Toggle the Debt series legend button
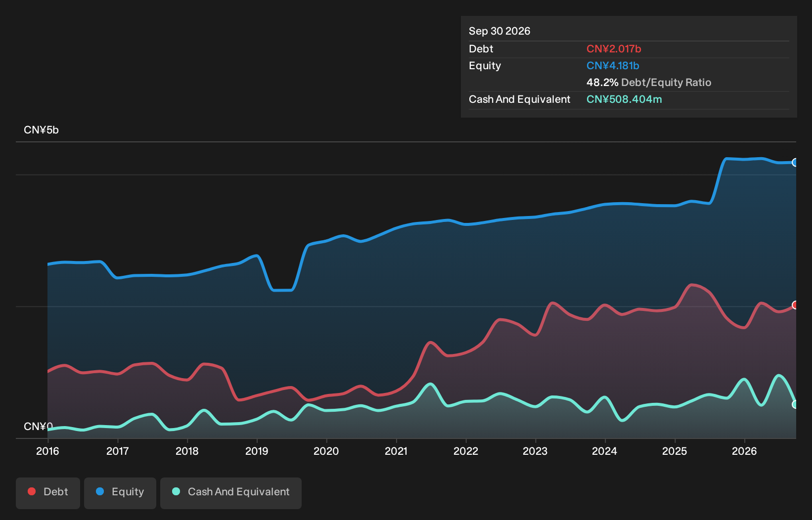Viewport: 812px width, 520px height. click(x=48, y=493)
